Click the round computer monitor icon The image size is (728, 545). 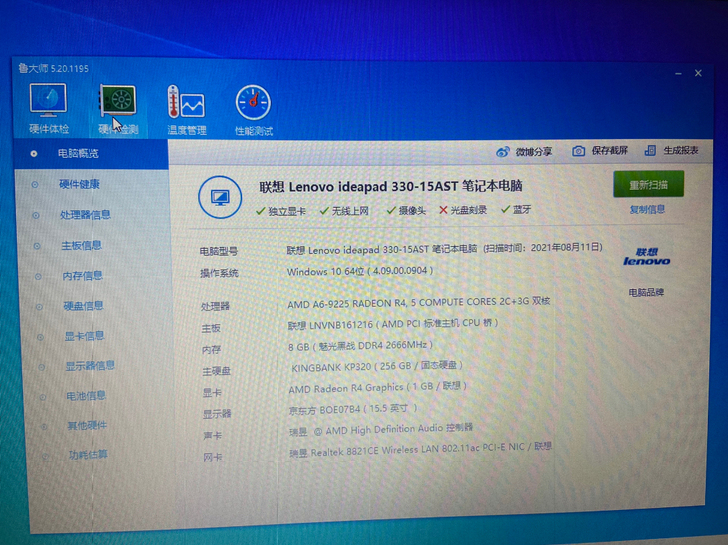click(x=220, y=197)
